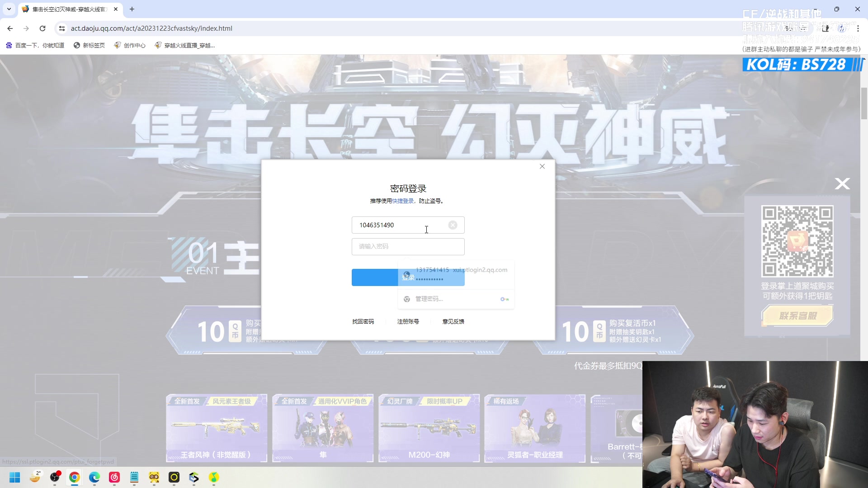868x488 pixels.
Task: Open Chrome's three-dot menu
Action: coord(858,28)
